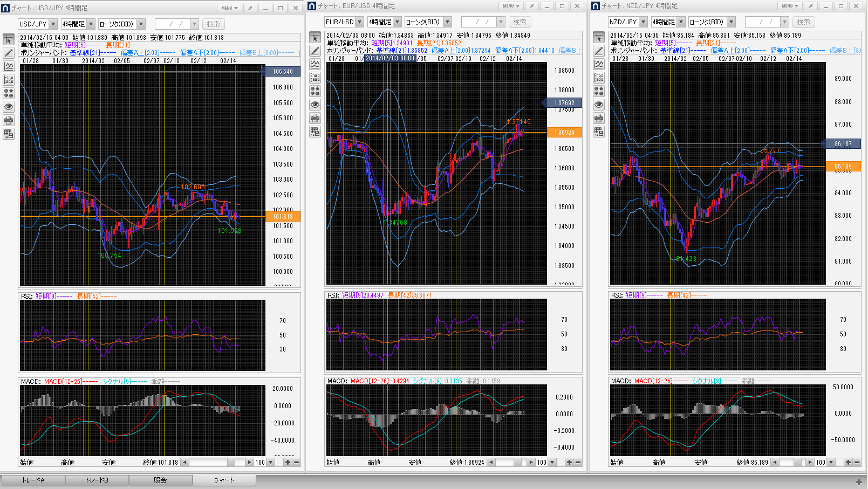Screen dimensions: 868x489
Task: Toggle the eye visibility icon in EUR/USD chart
Action: [315, 105]
